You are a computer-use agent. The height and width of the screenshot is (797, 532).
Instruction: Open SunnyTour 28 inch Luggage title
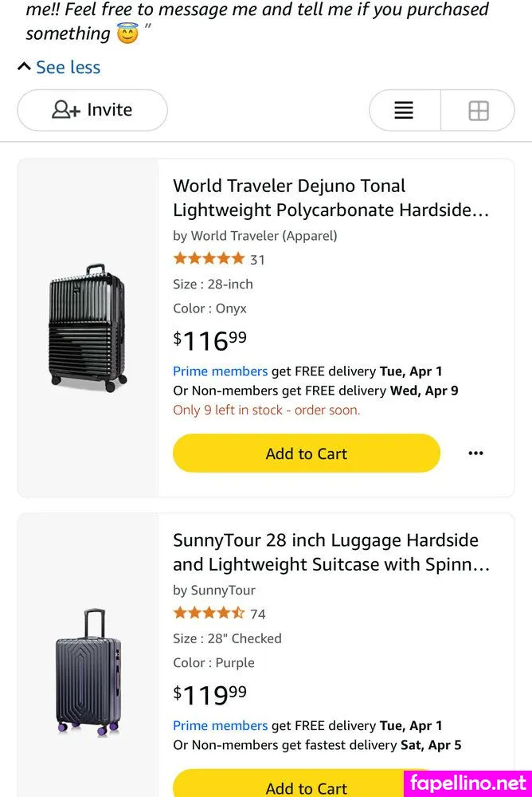[331, 552]
